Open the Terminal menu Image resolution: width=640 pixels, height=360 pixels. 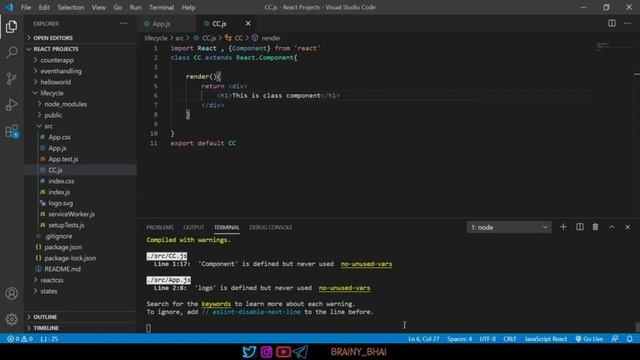click(x=161, y=7)
